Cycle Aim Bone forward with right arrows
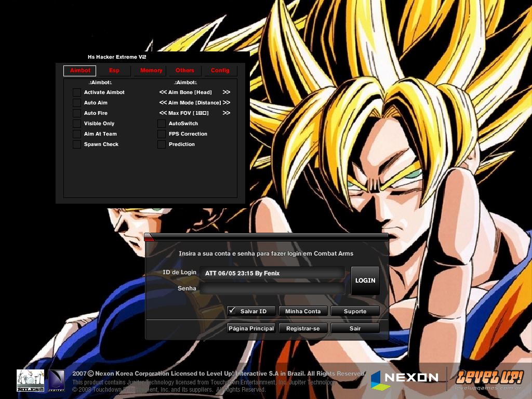 coord(228,92)
